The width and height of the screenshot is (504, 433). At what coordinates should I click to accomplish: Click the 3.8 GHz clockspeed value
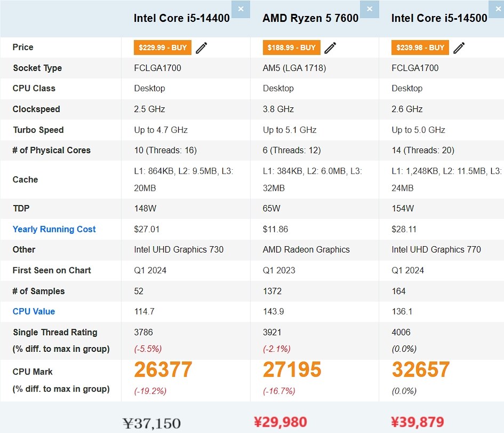click(278, 109)
